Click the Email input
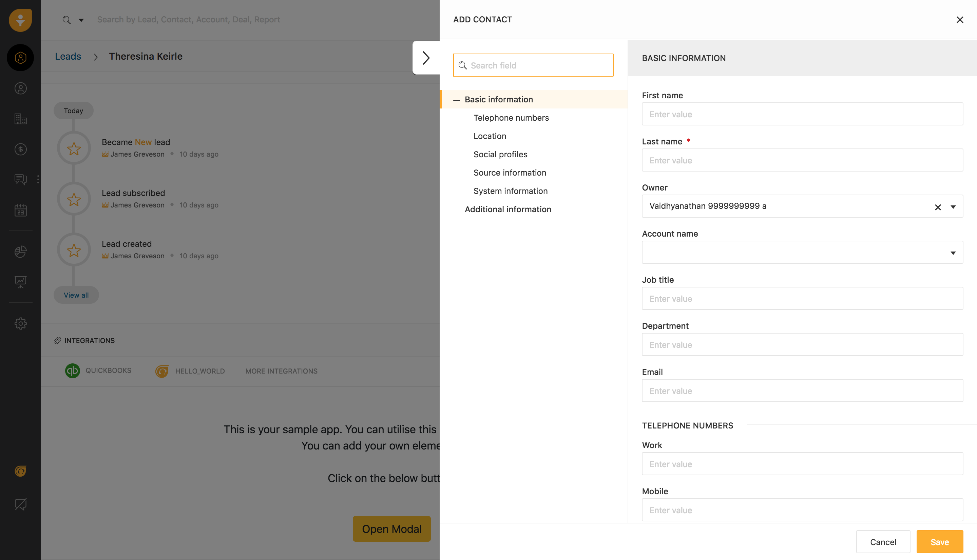The width and height of the screenshot is (977, 560). (x=802, y=391)
